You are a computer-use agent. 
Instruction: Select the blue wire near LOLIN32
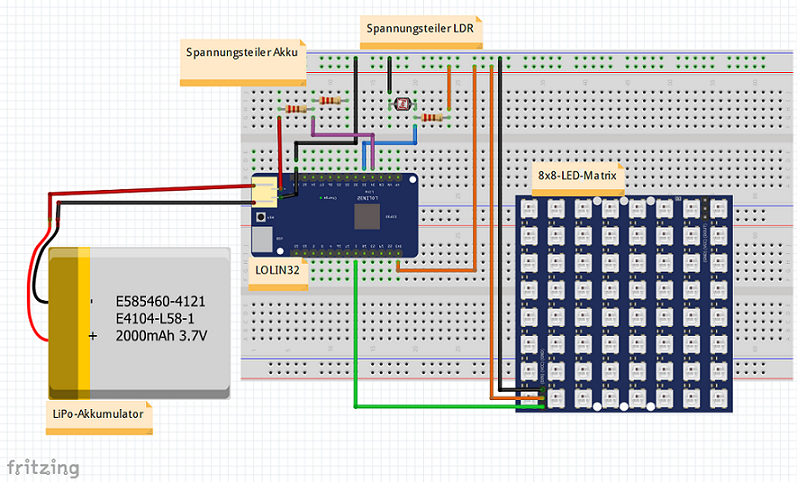[x=395, y=143]
